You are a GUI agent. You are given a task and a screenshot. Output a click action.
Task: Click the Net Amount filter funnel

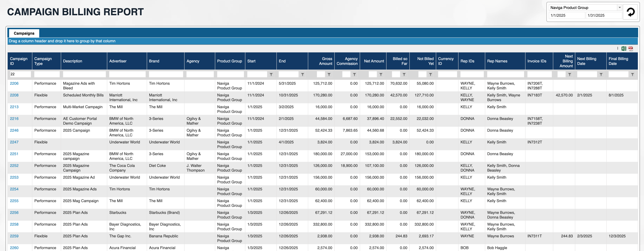pyautogui.click(x=381, y=74)
